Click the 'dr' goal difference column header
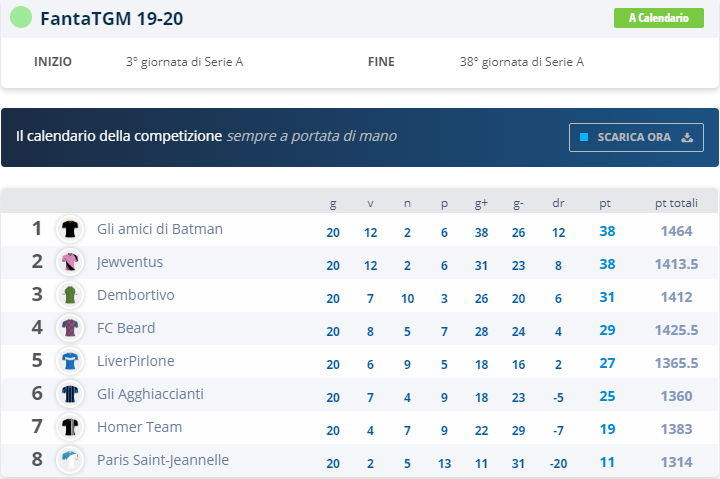 [x=558, y=203]
